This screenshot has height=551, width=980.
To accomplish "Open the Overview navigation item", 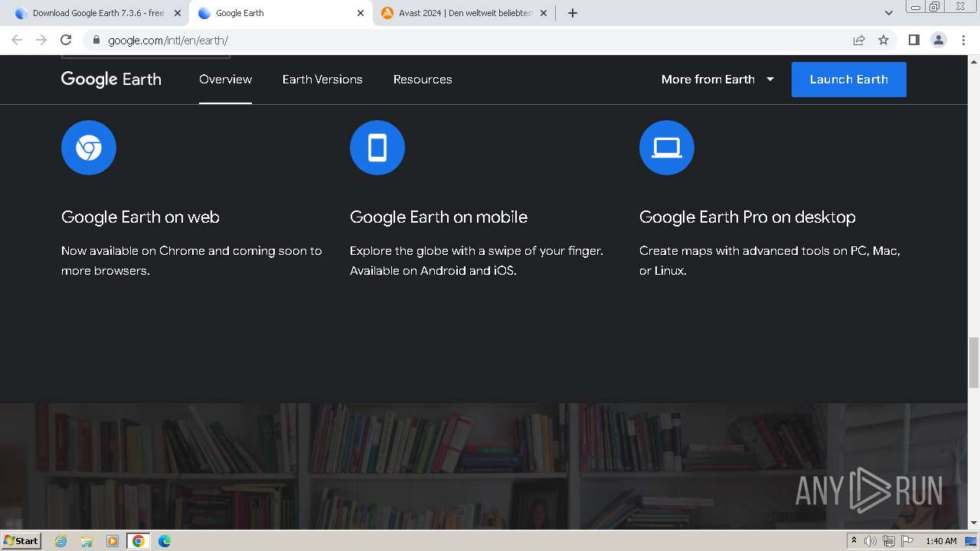I will tap(225, 80).
